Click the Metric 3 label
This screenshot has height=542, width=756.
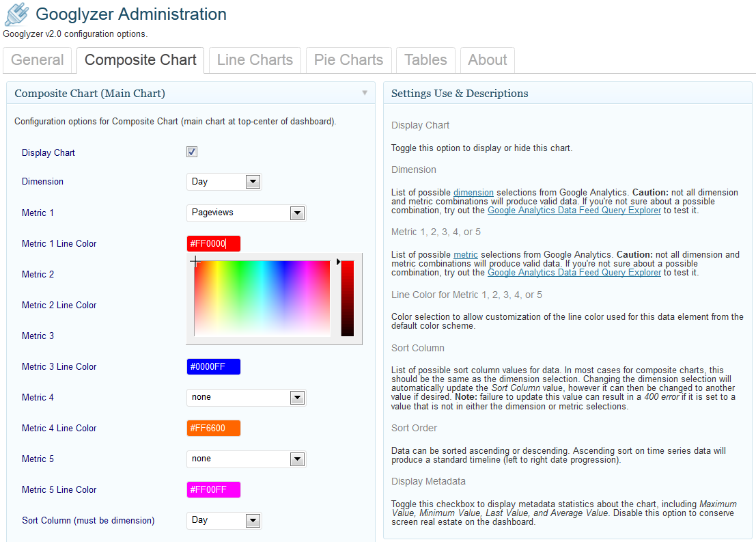[38, 336]
